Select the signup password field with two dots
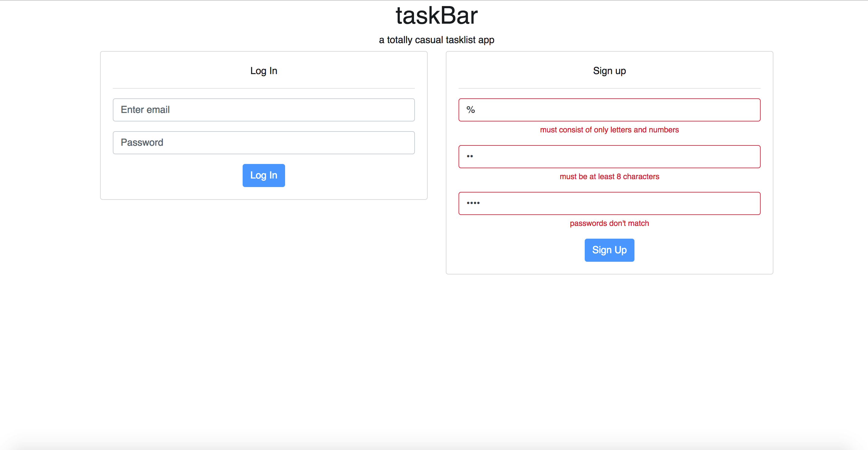The image size is (868, 450). tap(609, 156)
